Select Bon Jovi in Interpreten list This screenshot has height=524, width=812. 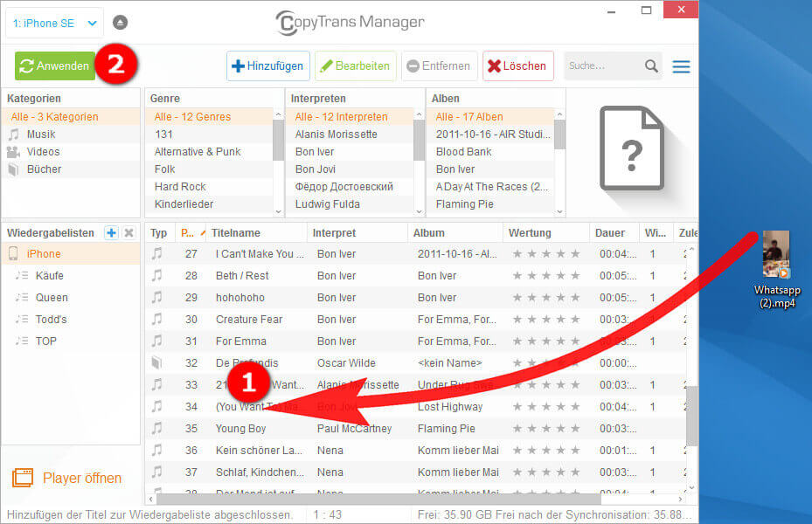click(x=350, y=169)
